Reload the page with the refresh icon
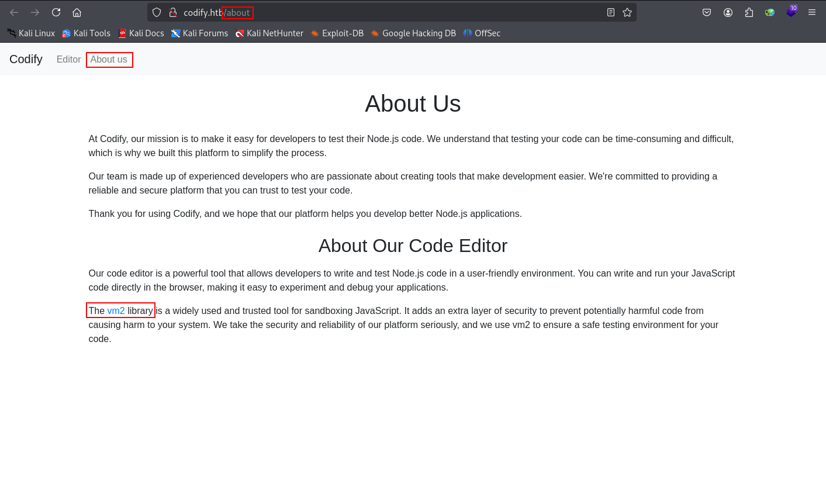826x504 pixels. point(56,12)
